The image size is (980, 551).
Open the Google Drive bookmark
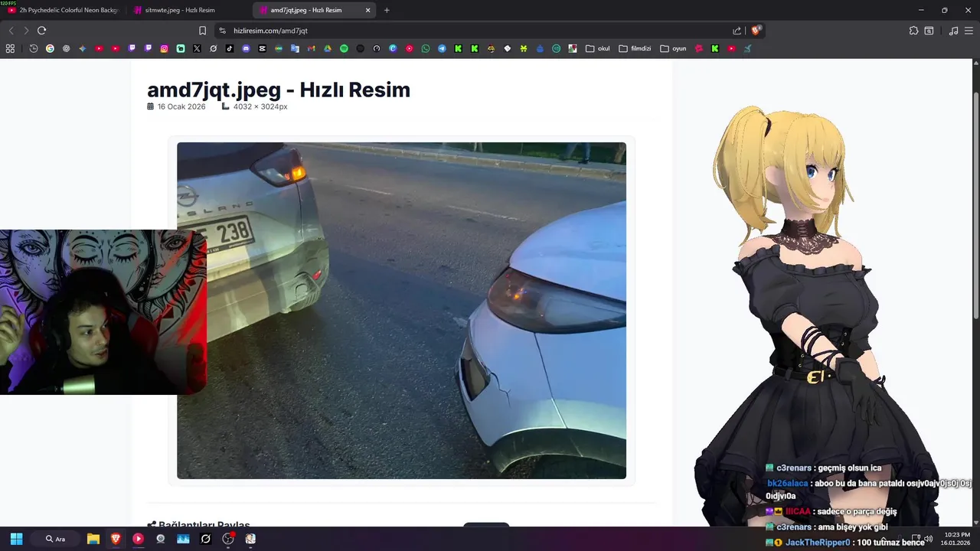[328, 48]
